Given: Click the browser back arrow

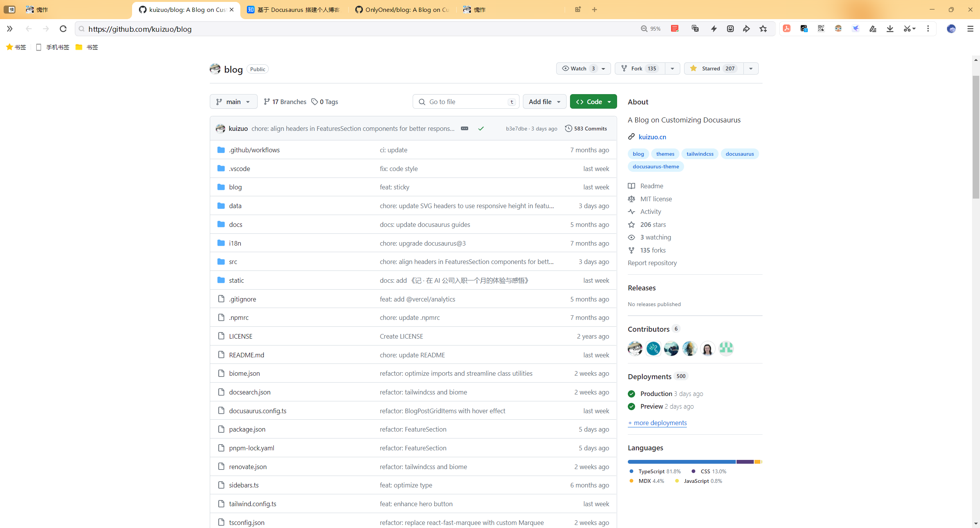Looking at the screenshot, I should click(x=29, y=29).
